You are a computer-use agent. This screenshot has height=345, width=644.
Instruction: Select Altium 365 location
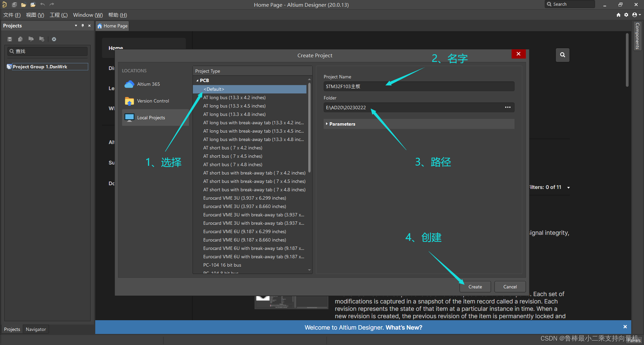156,84
